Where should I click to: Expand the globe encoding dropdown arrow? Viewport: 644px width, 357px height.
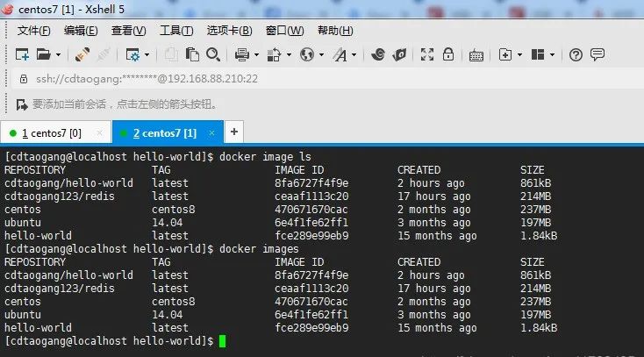tap(322, 54)
